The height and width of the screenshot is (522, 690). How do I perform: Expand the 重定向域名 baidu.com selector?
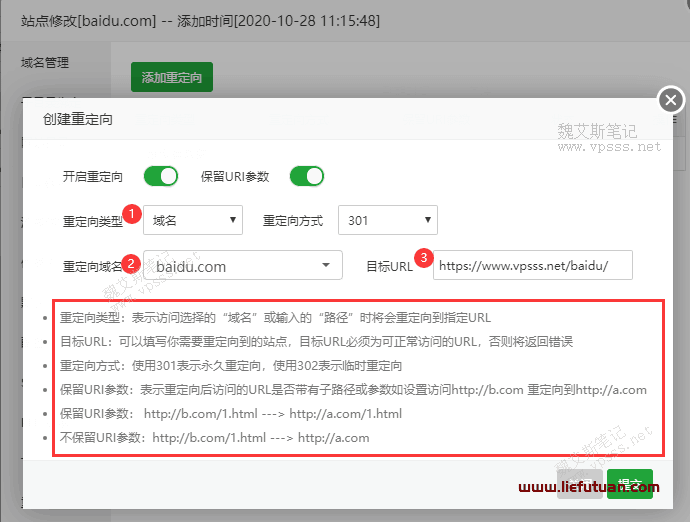point(242,265)
